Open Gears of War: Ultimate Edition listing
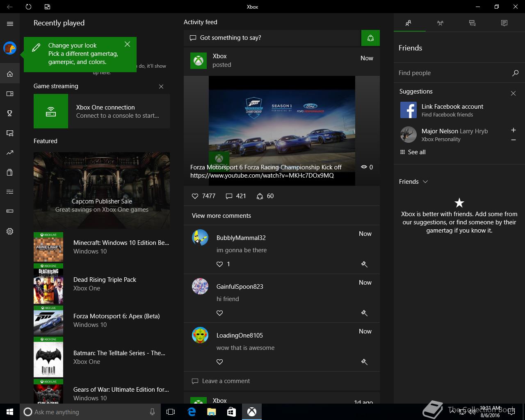 click(x=102, y=392)
